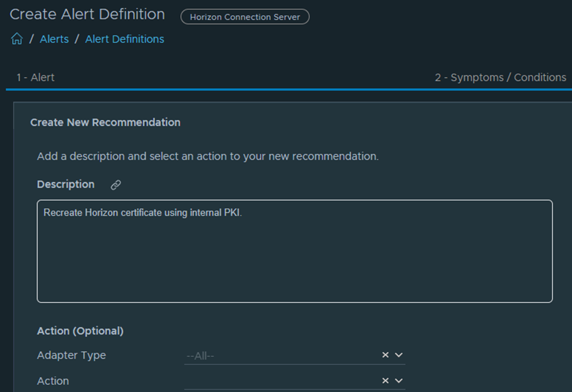Open the Alert Definitions breadcrumb link
This screenshot has width=572, height=392.
pyautogui.click(x=125, y=39)
